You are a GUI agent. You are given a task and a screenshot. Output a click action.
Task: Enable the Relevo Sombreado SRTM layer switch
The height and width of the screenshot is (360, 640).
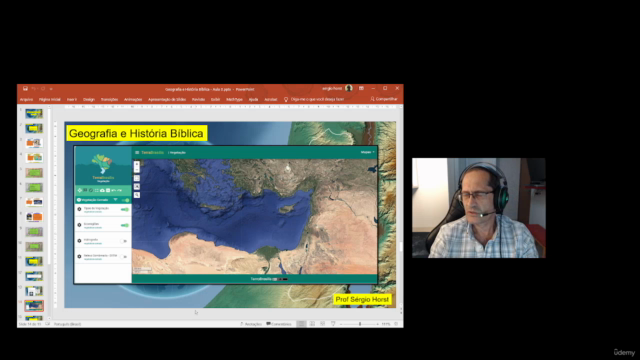(x=124, y=257)
